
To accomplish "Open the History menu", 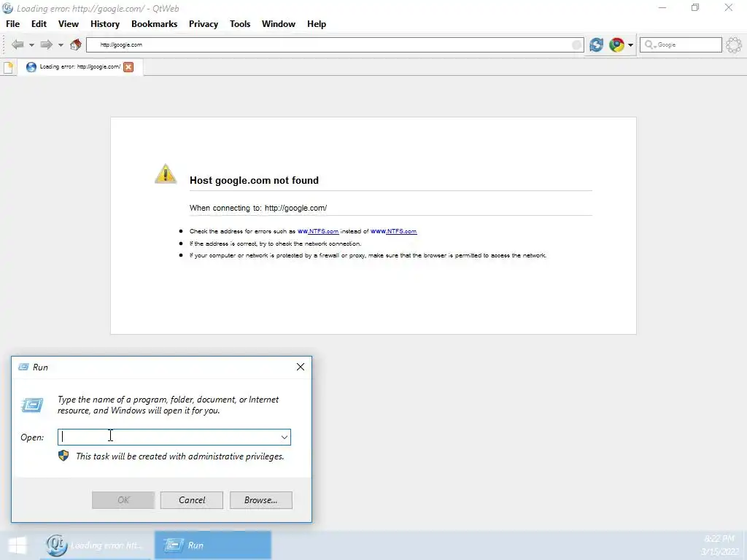I will click(x=105, y=24).
